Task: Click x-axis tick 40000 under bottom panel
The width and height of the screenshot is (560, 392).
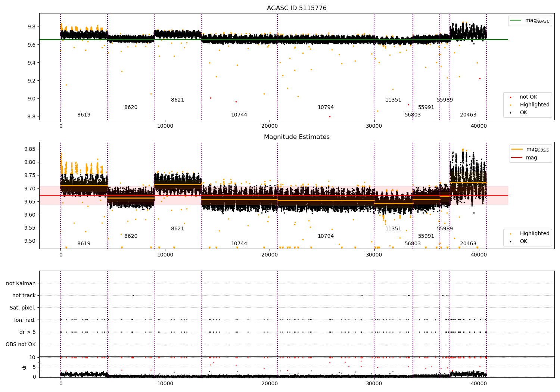Action: pyautogui.click(x=479, y=384)
